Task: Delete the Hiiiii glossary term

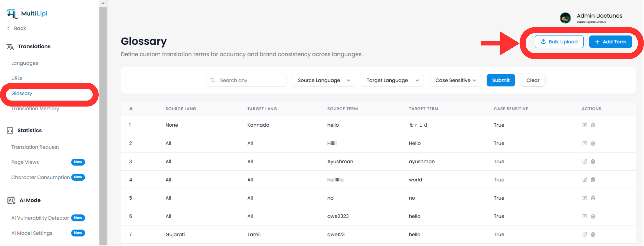Action: click(x=593, y=143)
